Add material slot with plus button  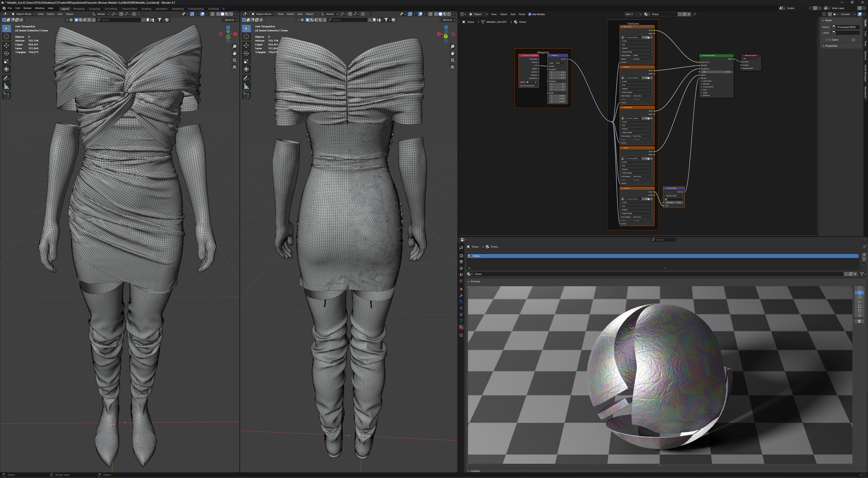point(864,255)
